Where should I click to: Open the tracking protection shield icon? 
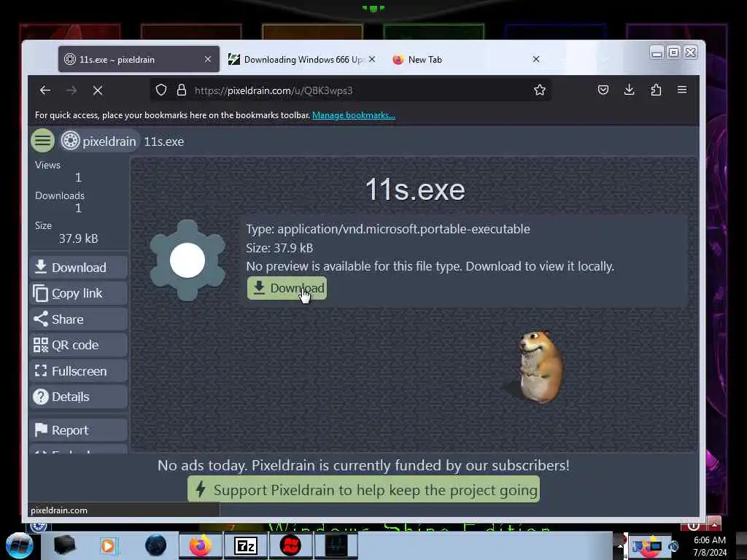161,90
